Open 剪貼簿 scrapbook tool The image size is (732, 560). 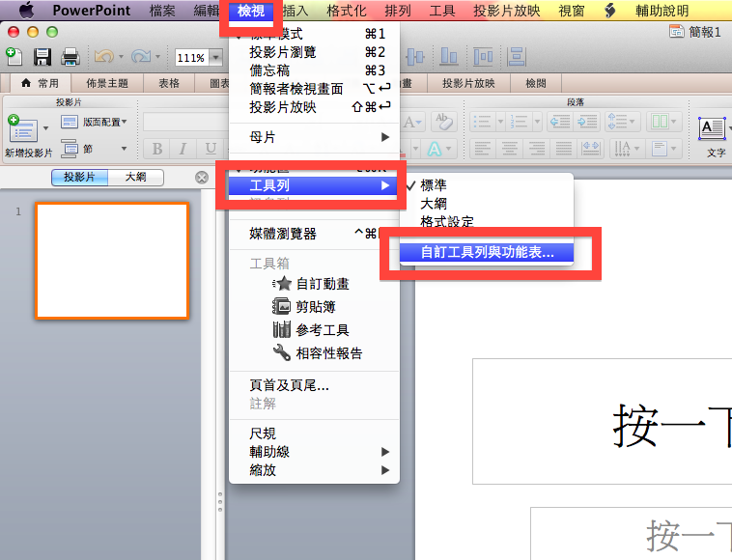pyautogui.click(x=314, y=307)
